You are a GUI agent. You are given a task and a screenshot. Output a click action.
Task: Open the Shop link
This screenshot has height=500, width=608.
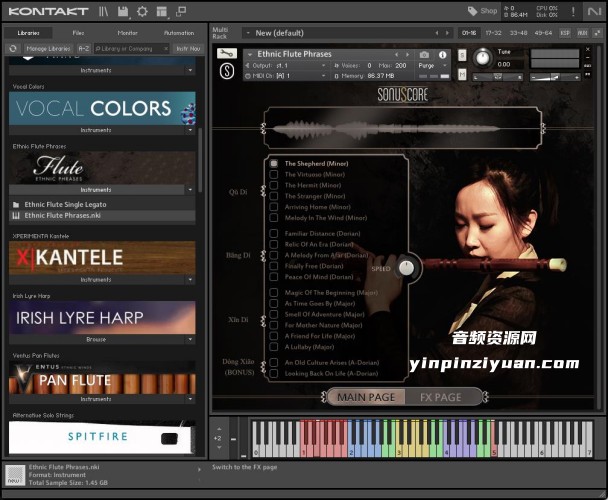(x=482, y=11)
